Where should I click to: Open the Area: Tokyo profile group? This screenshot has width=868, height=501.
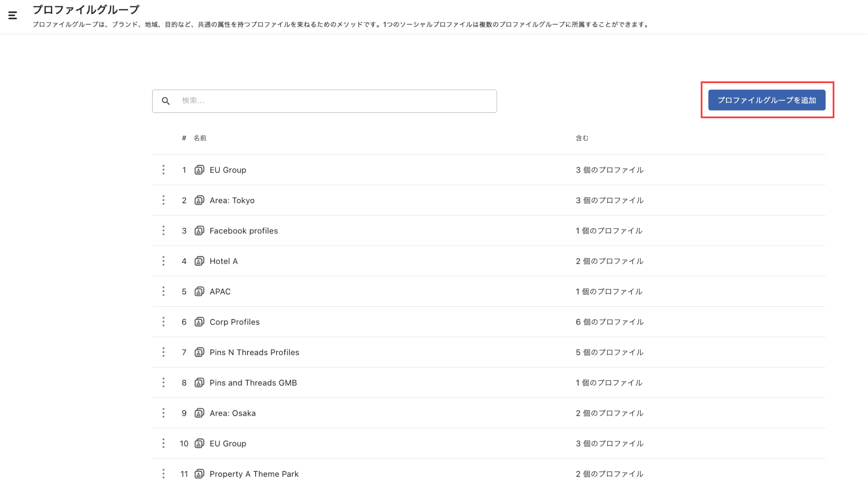pyautogui.click(x=232, y=200)
